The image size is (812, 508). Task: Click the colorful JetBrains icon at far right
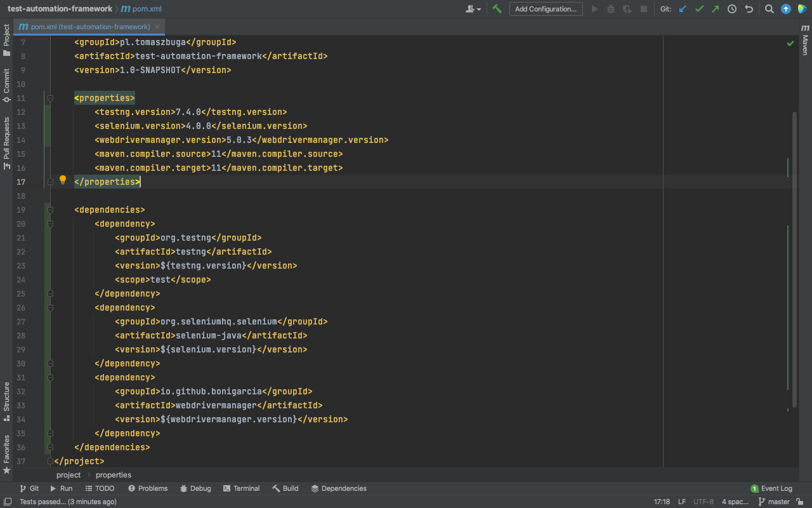point(802,9)
